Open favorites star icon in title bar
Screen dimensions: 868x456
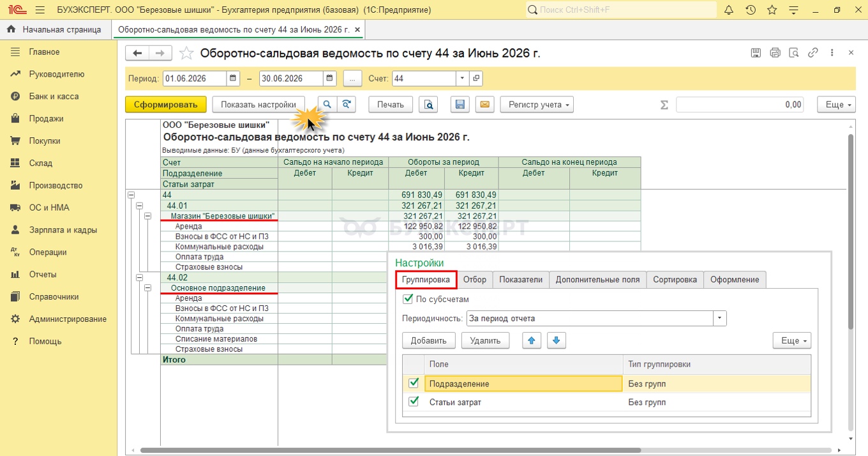772,10
